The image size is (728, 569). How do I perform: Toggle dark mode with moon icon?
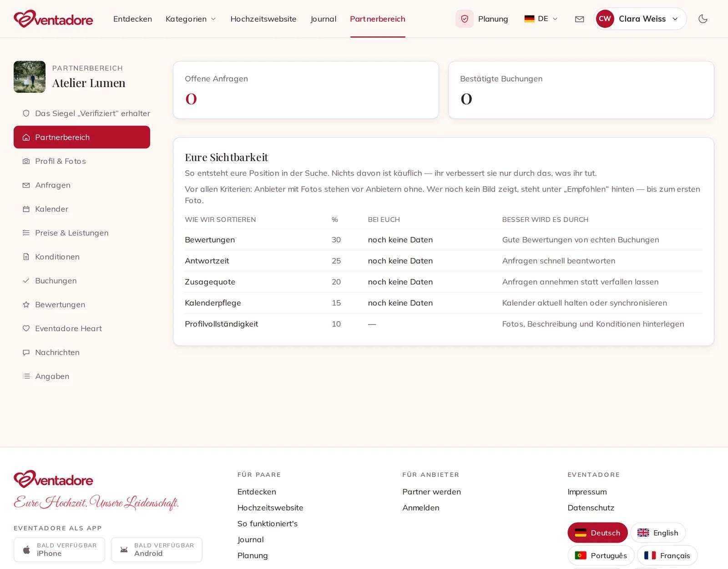pos(703,19)
